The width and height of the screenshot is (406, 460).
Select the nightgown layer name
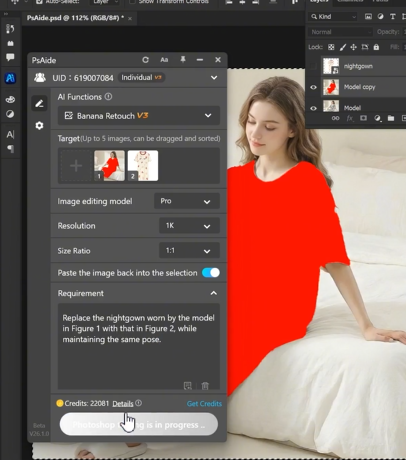(358, 66)
